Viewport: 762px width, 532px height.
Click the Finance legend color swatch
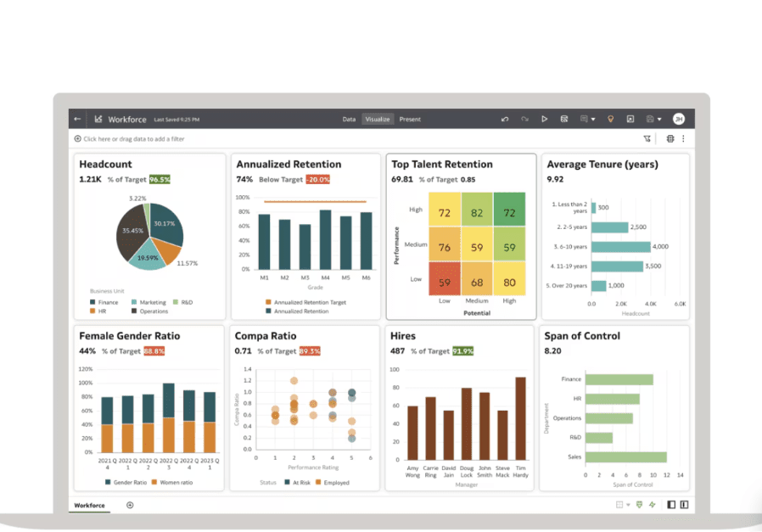point(92,302)
